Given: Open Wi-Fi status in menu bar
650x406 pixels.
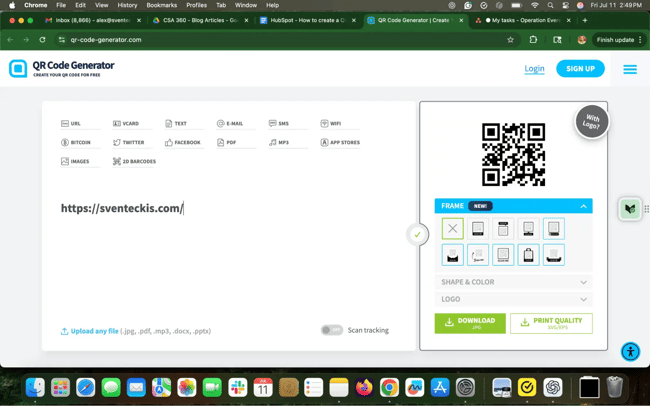Looking at the screenshot, I should click(x=535, y=5).
